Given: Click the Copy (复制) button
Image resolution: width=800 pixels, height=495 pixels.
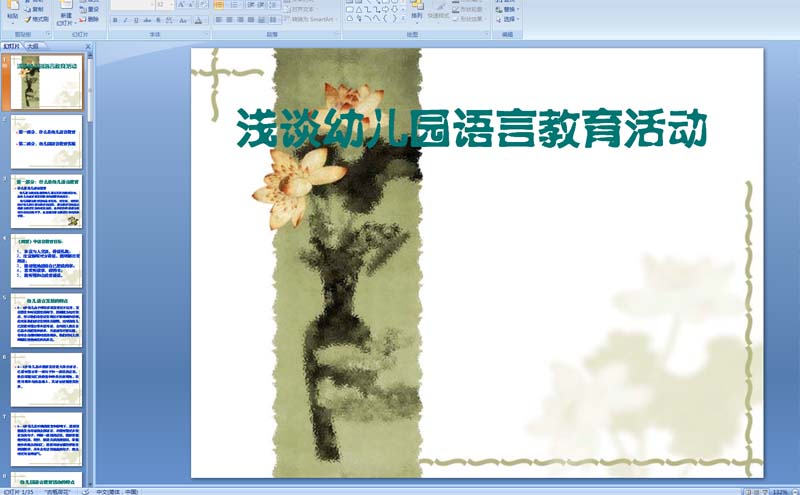Looking at the screenshot, I should pos(34,9).
